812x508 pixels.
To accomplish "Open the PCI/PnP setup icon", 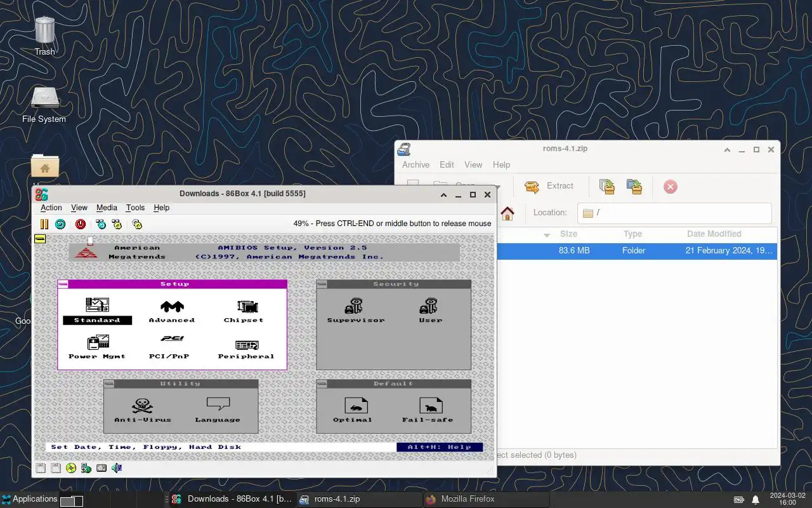I will (169, 347).
